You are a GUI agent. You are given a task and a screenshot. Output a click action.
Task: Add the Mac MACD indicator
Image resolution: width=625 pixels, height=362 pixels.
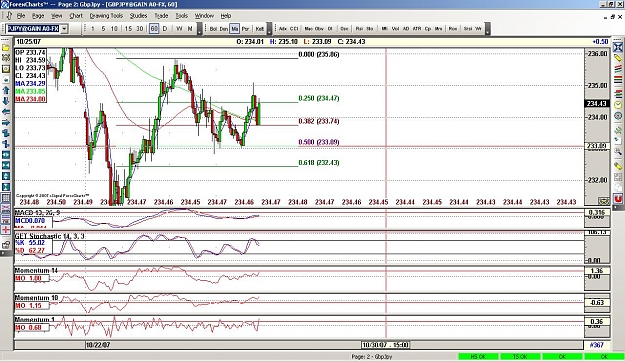pos(309,29)
